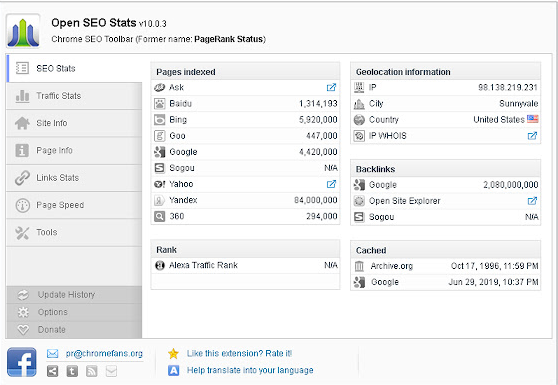Viewport: 558px width, 385px height.
Task: Open the IP WHOIS external link icon
Action: (532, 136)
